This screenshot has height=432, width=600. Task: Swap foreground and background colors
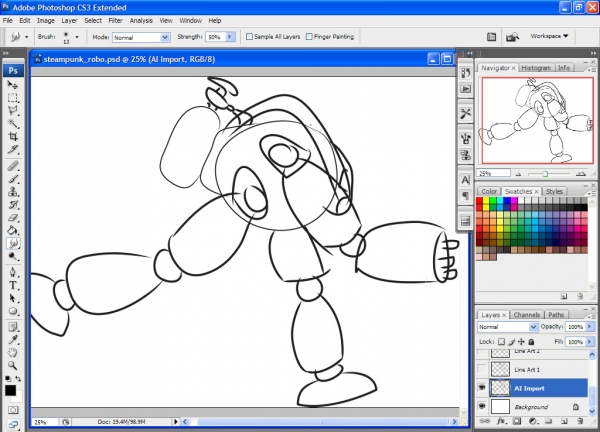tap(18, 378)
